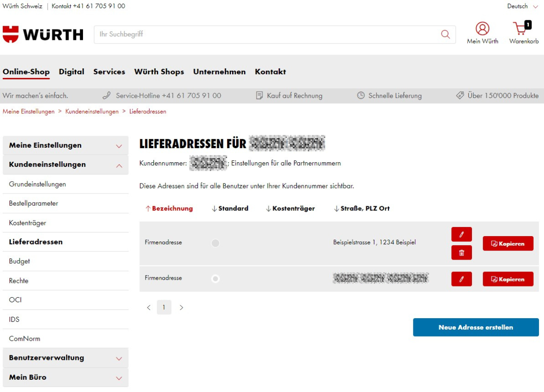
Task: Open the Online-Shop tab
Action: pyautogui.click(x=26, y=72)
